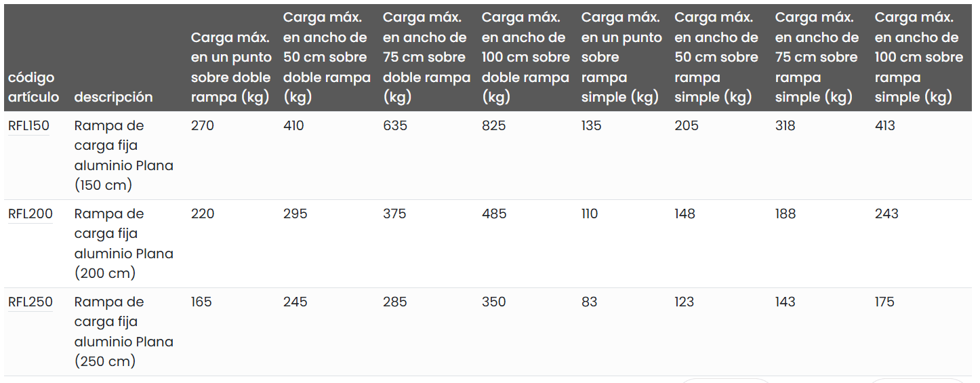Click the 100 cm single ramp load header
980x383 pixels.
coord(918,58)
